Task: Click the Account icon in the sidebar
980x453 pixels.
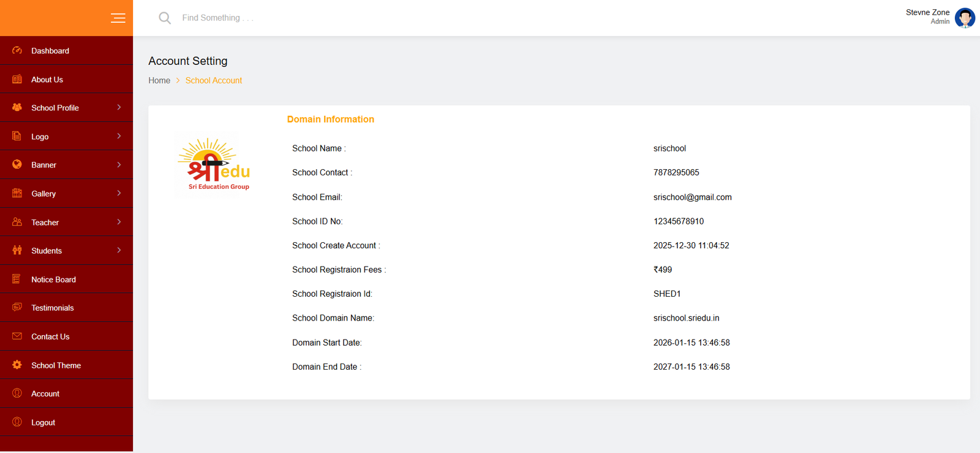Action: [17, 393]
